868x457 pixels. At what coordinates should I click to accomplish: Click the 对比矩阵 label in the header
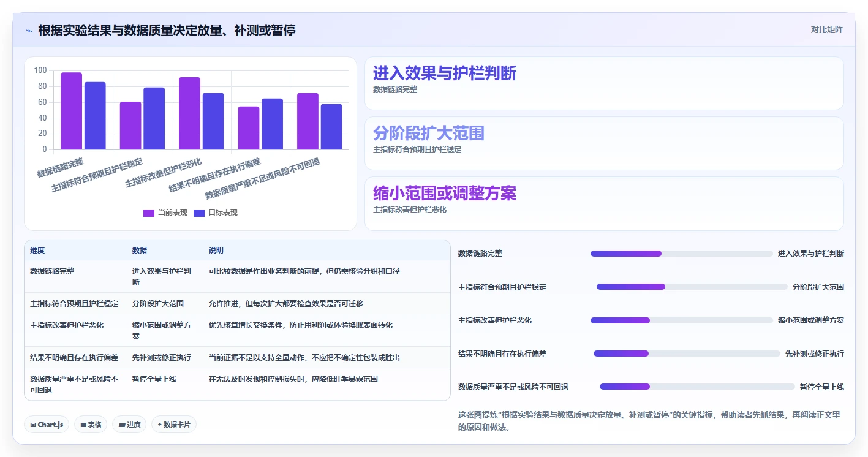pyautogui.click(x=826, y=29)
